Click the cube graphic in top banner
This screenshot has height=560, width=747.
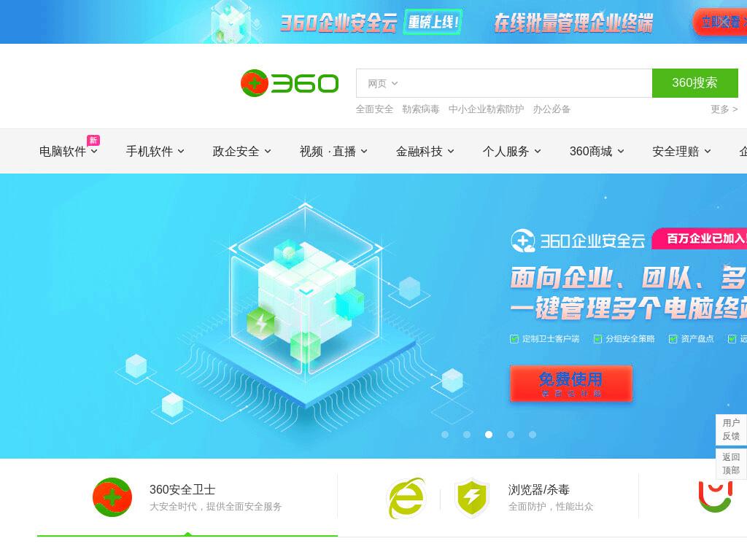click(233, 23)
